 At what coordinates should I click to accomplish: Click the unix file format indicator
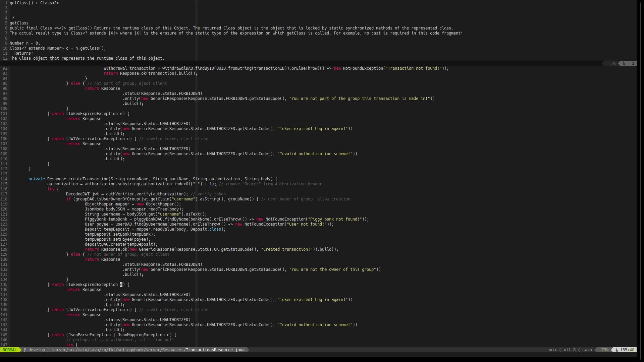(x=552, y=350)
